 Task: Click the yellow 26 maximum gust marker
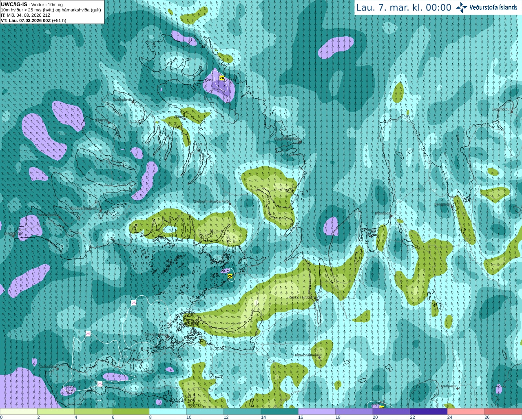click(x=222, y=77)
